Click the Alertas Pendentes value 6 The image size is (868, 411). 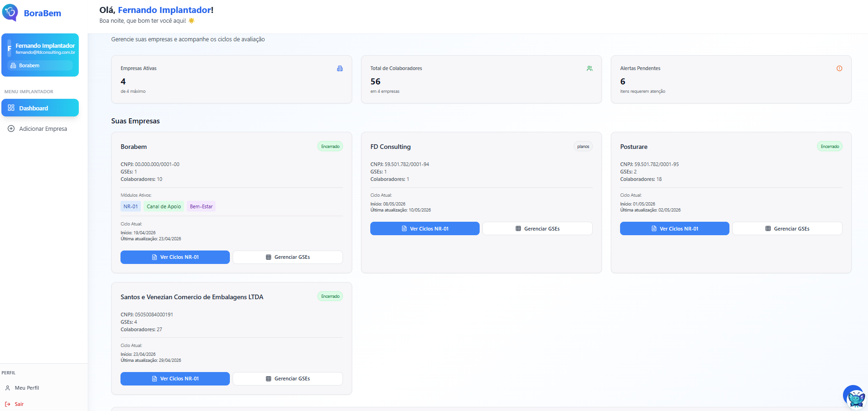[623, 82]
